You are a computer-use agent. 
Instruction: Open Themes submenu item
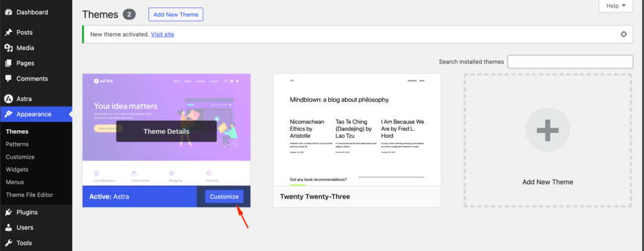(17, 132)
